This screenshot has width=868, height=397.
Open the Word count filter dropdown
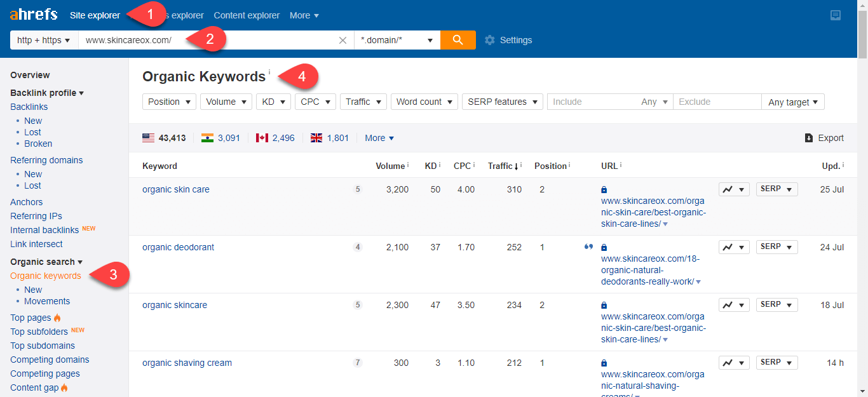coord(424,102)
